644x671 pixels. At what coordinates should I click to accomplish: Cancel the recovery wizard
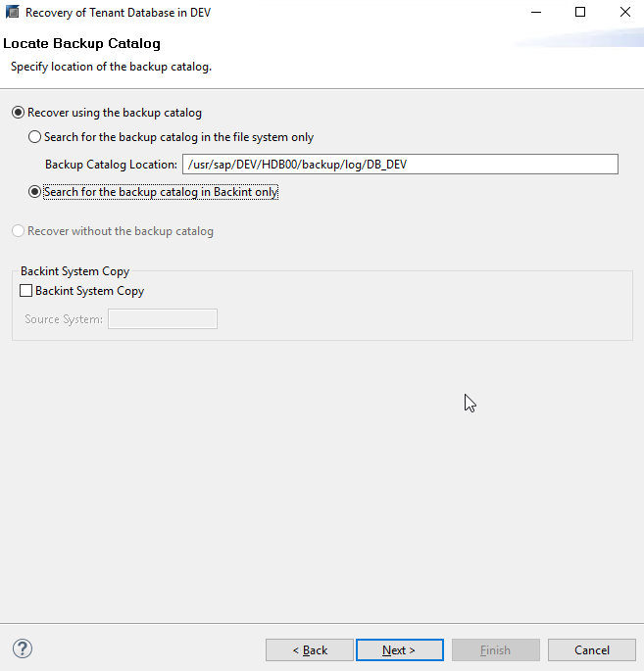pos(592,650)
